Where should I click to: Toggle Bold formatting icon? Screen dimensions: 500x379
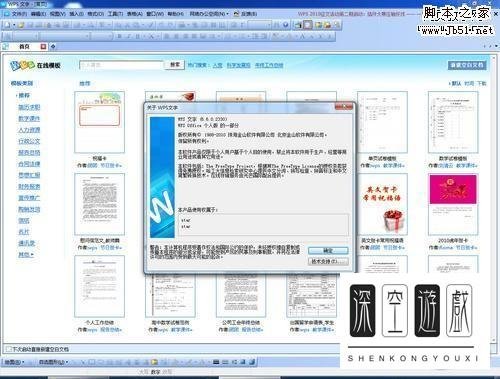pos(119,36)
